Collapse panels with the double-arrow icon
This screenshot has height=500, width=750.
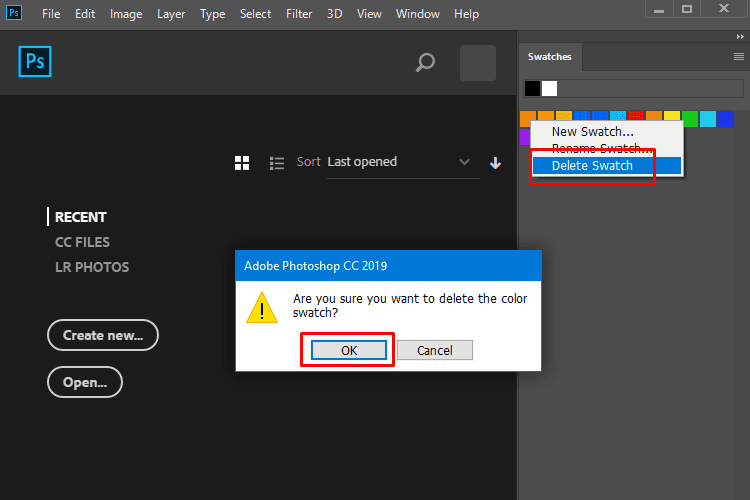click(740, 37)
